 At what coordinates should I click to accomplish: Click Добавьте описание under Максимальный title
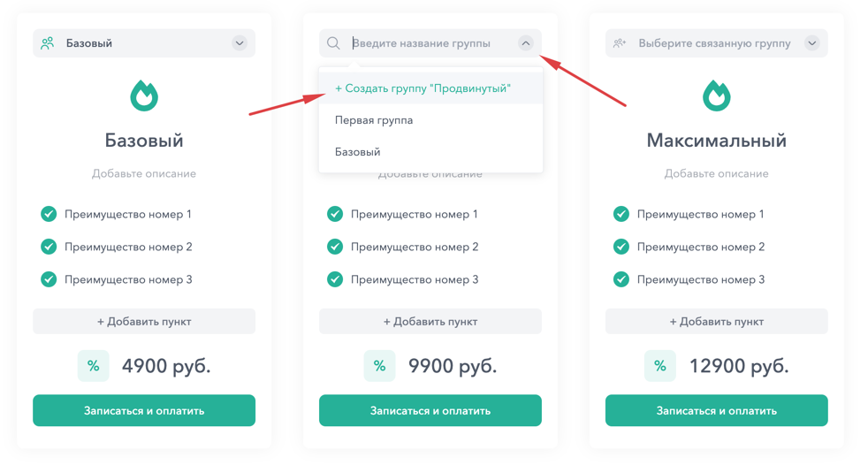[x=716, y=174]
